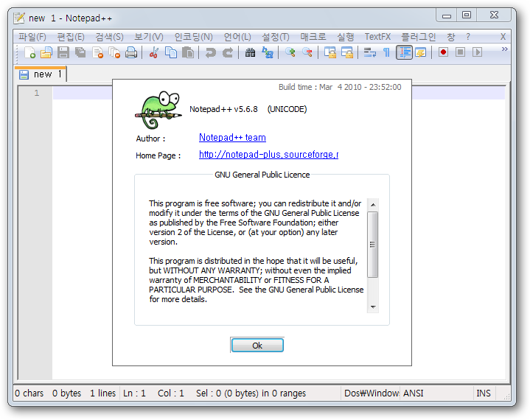Image resolution: width=530 pixels, height=420 pixels.
Task: Click the user-defined language dialog icon
Action: [420, 53]
